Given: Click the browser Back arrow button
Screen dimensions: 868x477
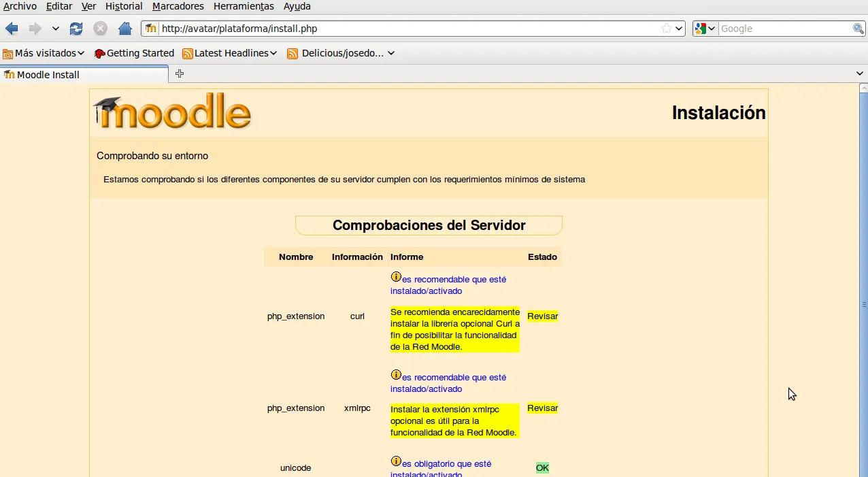Looking at the screenshot, I should (12, 29).
